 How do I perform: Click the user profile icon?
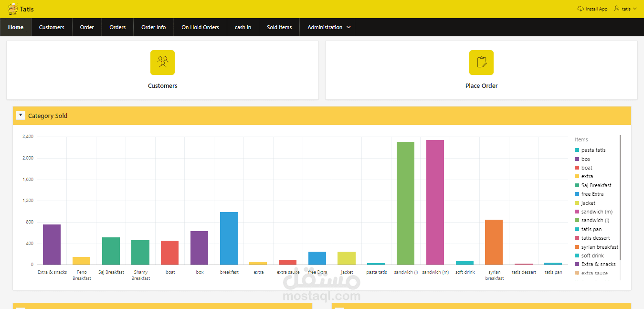click(x=617, y=9)
